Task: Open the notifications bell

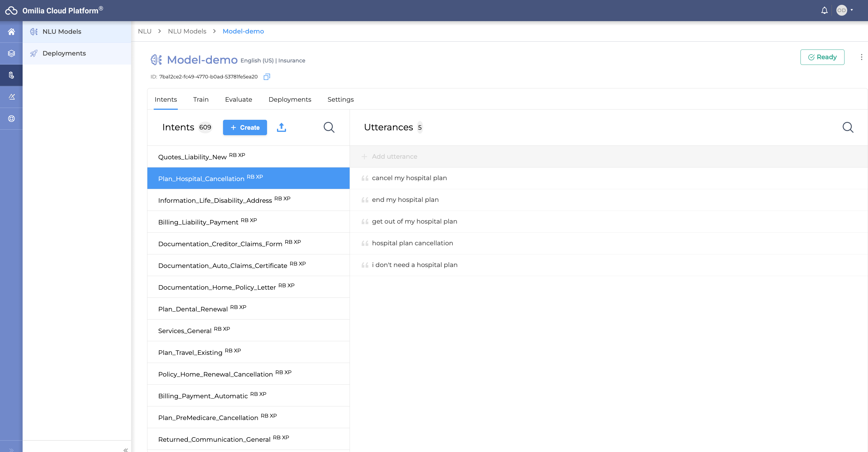Action: pos(824,11)
